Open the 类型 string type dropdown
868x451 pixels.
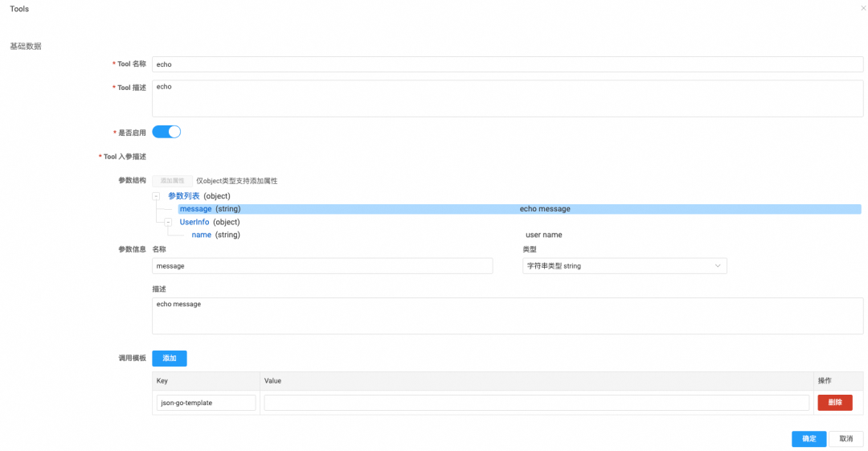pyautogui.click(x=624, y=266)
